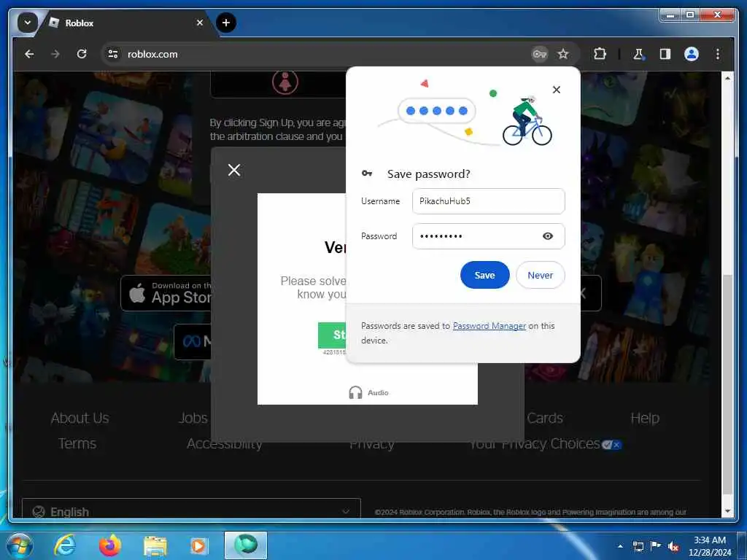Screen dimensions: 747x560
Task: Open the Help footer link
Action: tap(645, 418)
